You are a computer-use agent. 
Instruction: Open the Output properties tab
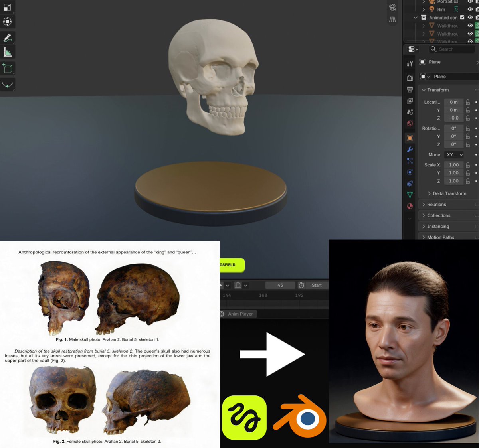(410, 89)
